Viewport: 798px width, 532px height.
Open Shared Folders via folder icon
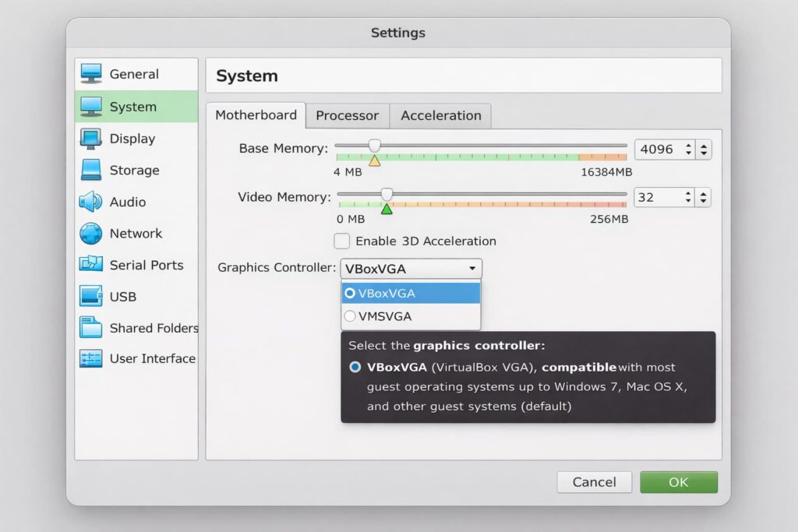click(x=91, y=328)
